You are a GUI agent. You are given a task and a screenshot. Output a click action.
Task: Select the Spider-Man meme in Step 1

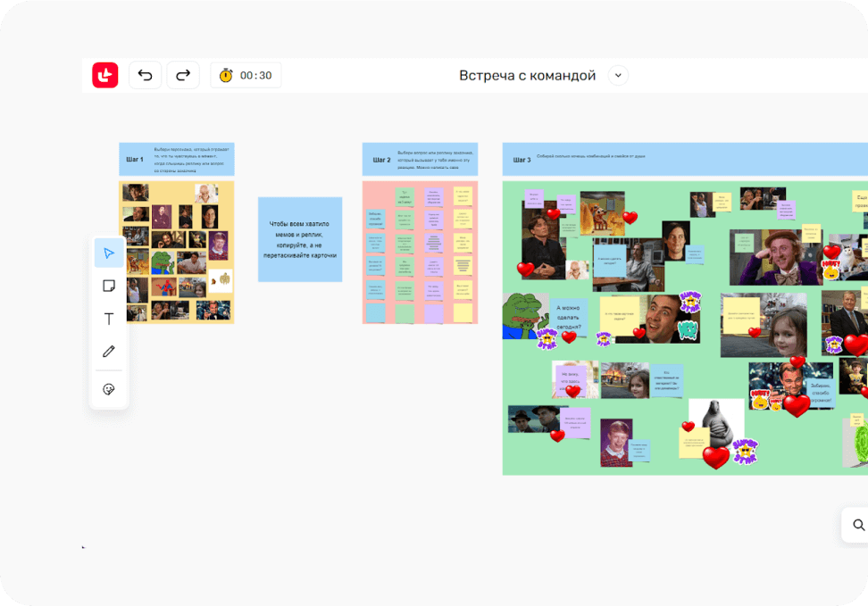click(164, 287)
